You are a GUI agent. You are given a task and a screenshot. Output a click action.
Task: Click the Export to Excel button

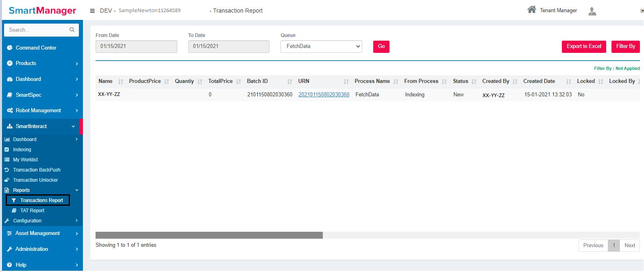tap(584, 46)
